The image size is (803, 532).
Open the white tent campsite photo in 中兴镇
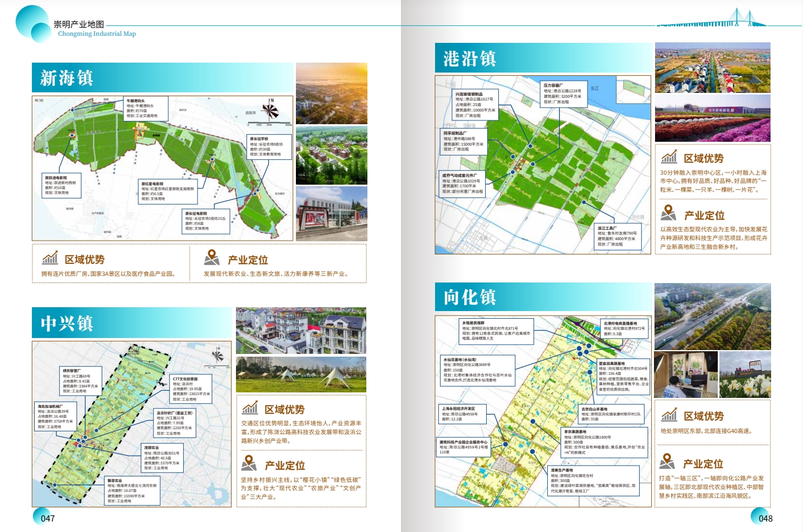click(301, 374)
